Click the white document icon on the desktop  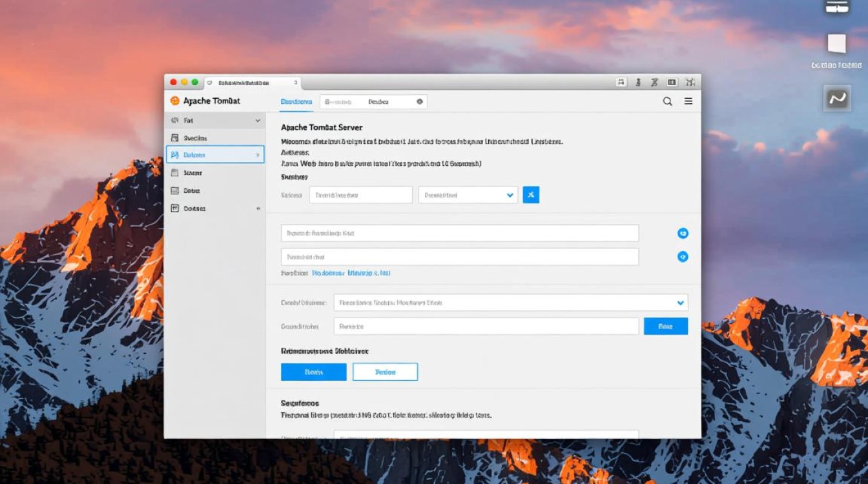click(x=837, y=44)
